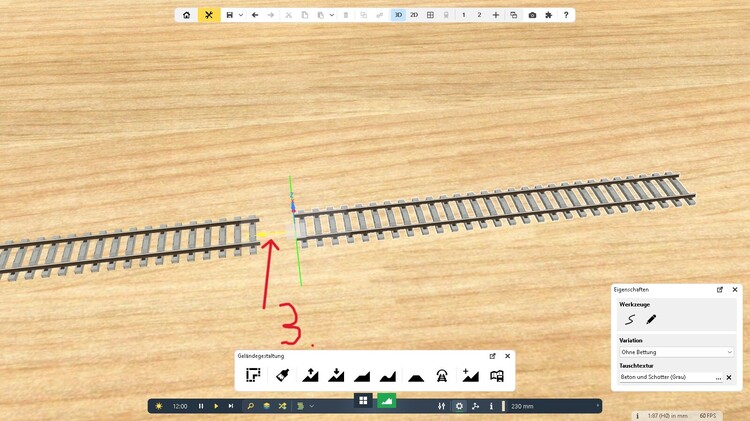The width and height of the screenshot is (750, 421).
Task: Delete selection with the trash icon
Action: [x=346, y=15]
